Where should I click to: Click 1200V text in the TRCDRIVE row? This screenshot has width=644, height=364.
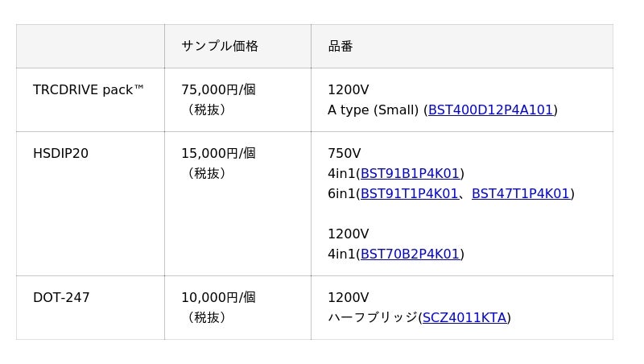(348, 90)
